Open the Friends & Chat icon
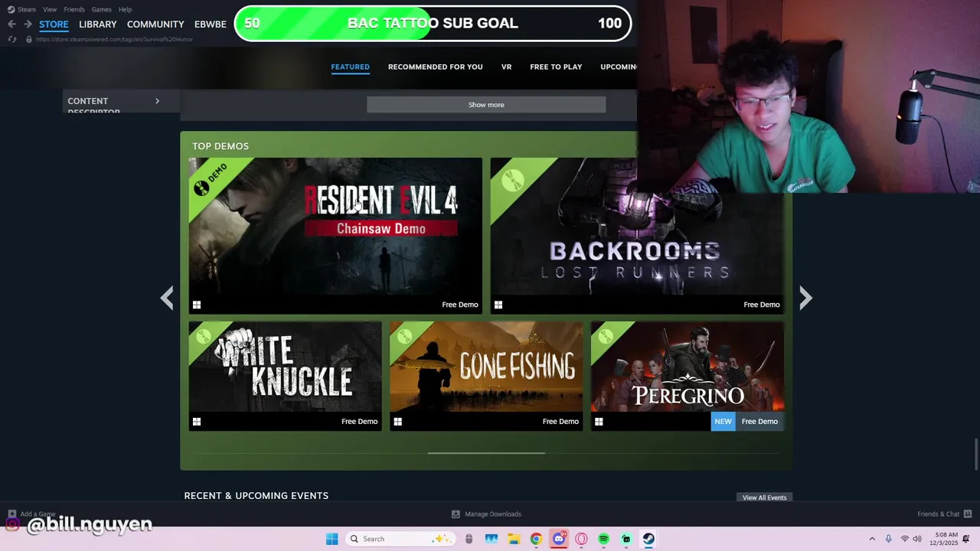The height and width of the screenshot is (551, 980). point(968,514)
